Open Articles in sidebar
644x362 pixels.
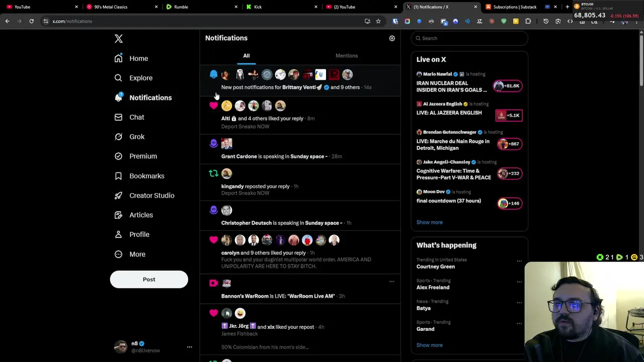pyautogui.click(x=134, y=215)
